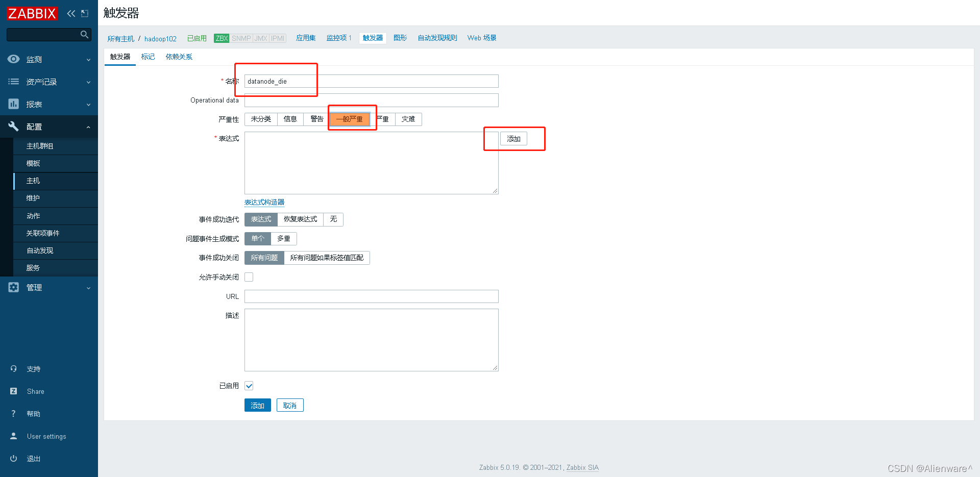Click the IPMI availability badge
The image size is (980, 477).
[278, 38]
